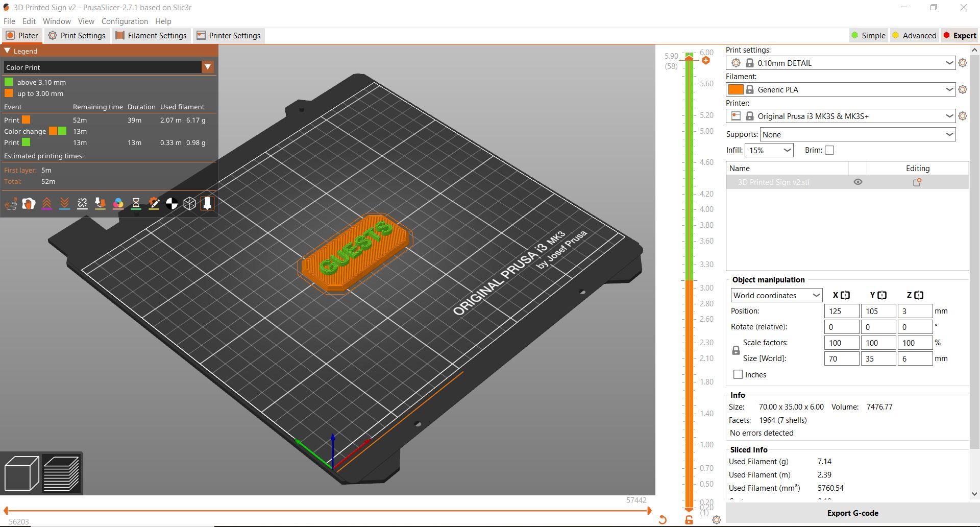This screenshot has width=980, height=527.
Task: Toggle Travel moves visibility in legend toolbar
Action: click(11, 204)
